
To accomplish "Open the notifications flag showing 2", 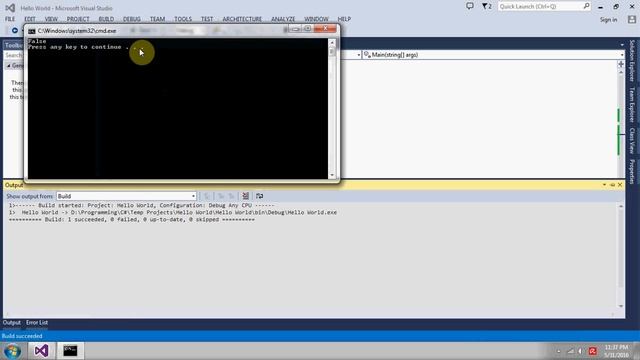I will point(487,6).
